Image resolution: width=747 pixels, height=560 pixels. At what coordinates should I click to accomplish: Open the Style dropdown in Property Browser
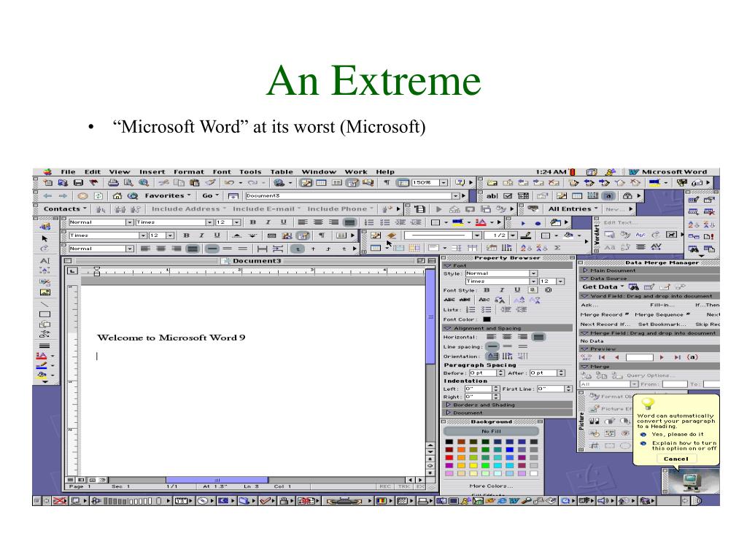(533, 273)
